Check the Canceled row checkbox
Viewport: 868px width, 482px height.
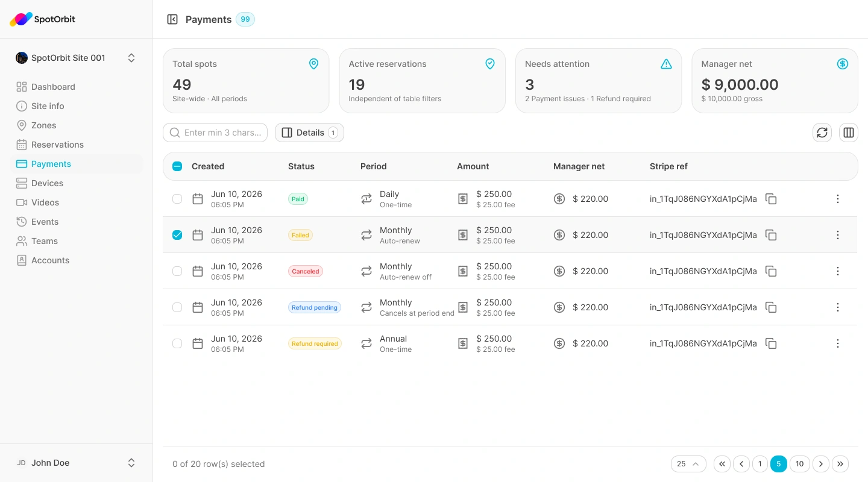point(177,271)
